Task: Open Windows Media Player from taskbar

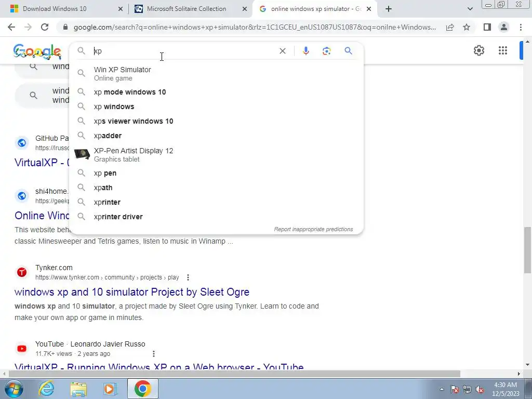Action: [x=110, y=389]
